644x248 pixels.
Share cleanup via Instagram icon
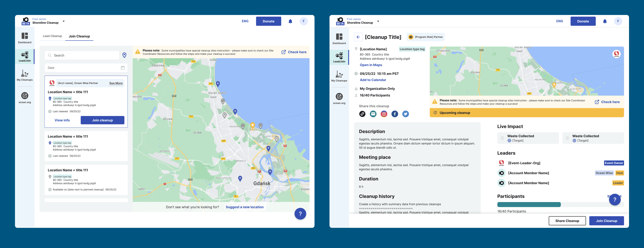384,114
